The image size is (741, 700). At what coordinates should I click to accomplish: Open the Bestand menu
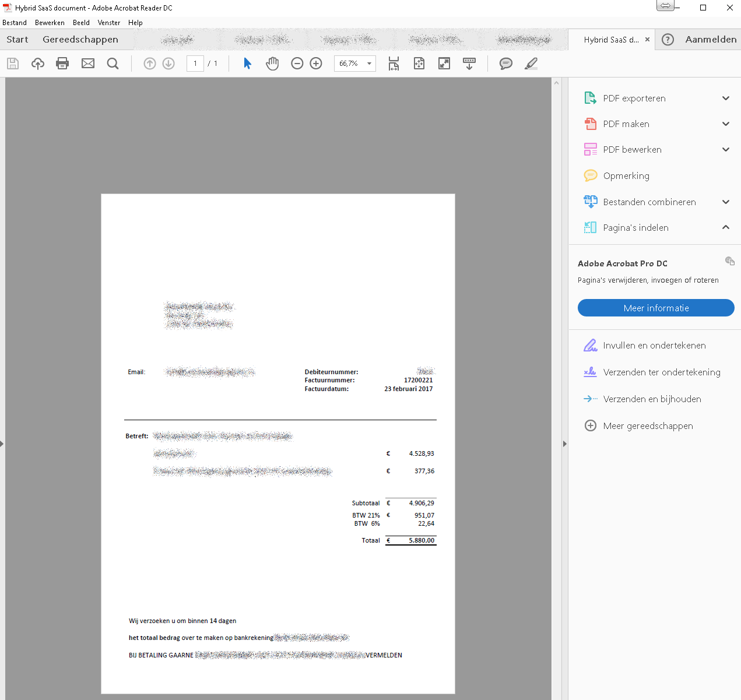point(15,23)
